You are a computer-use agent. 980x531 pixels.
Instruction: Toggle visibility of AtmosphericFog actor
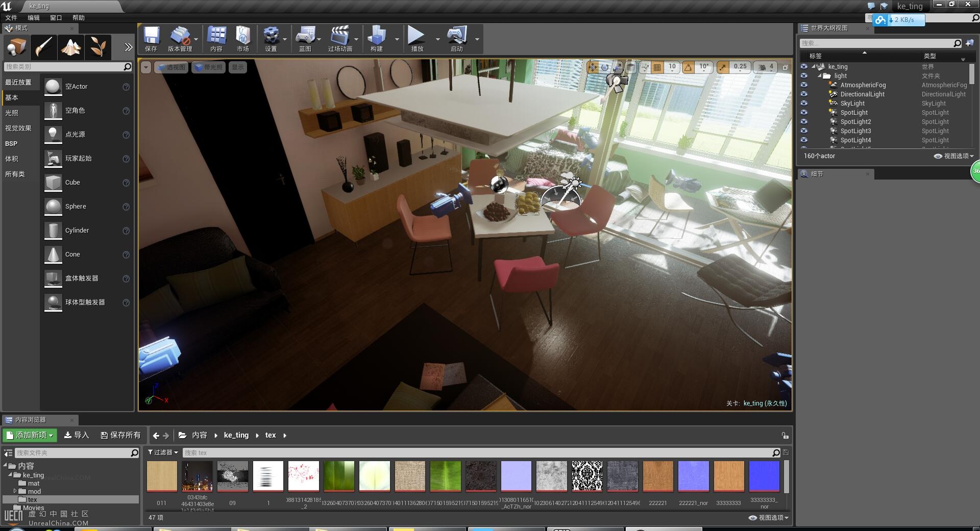point(804,85)
